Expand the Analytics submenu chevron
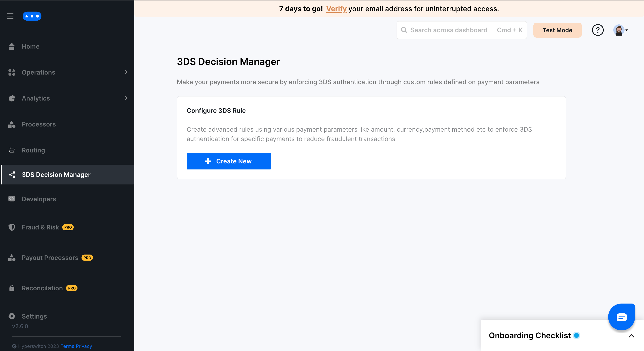This screenshot has width=644, height=351. tap(126, 98)
